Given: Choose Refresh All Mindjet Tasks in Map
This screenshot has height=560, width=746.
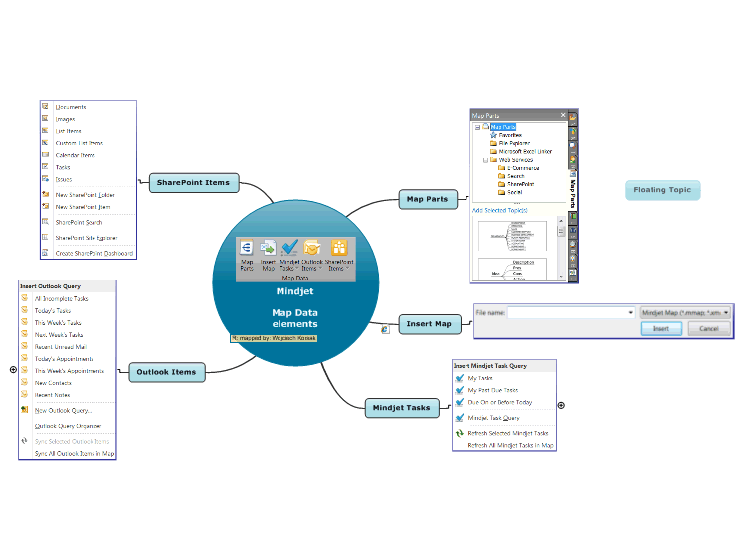Looking at the screenshot, I should [510, 445].
